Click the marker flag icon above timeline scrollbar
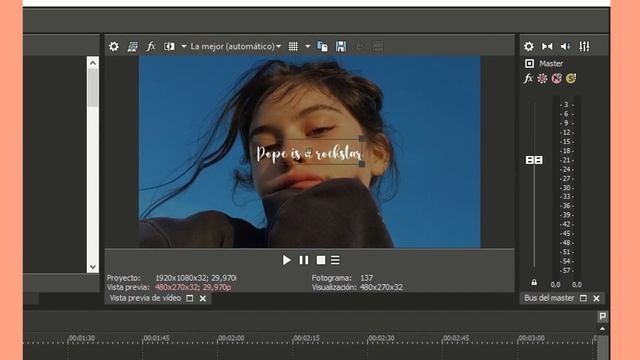 point(602,316)
